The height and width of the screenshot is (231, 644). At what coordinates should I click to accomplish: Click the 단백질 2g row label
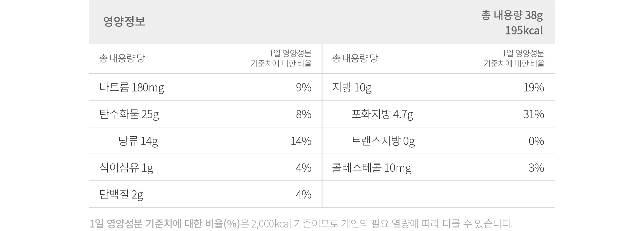tap(121, 195)
